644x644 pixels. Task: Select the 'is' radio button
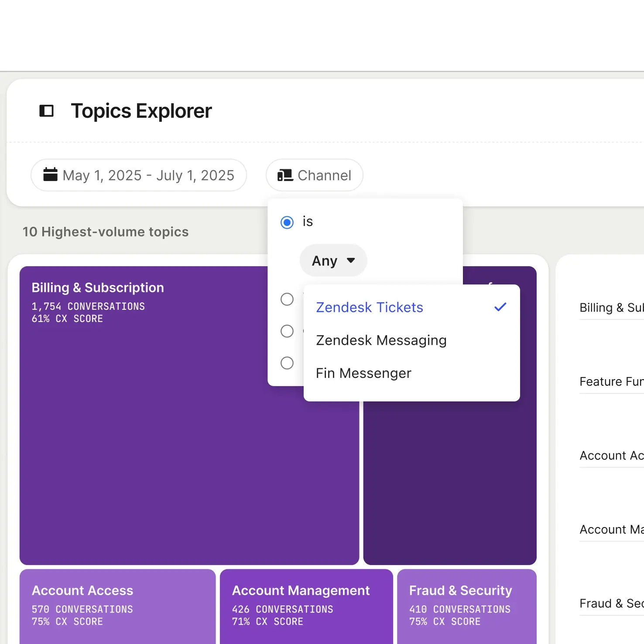287,223
